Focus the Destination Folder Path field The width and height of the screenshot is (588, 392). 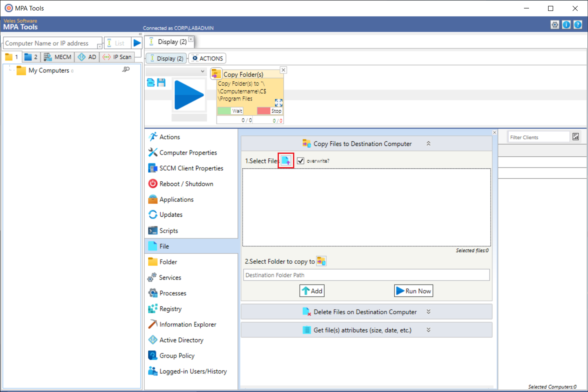(x=366, y=275)
